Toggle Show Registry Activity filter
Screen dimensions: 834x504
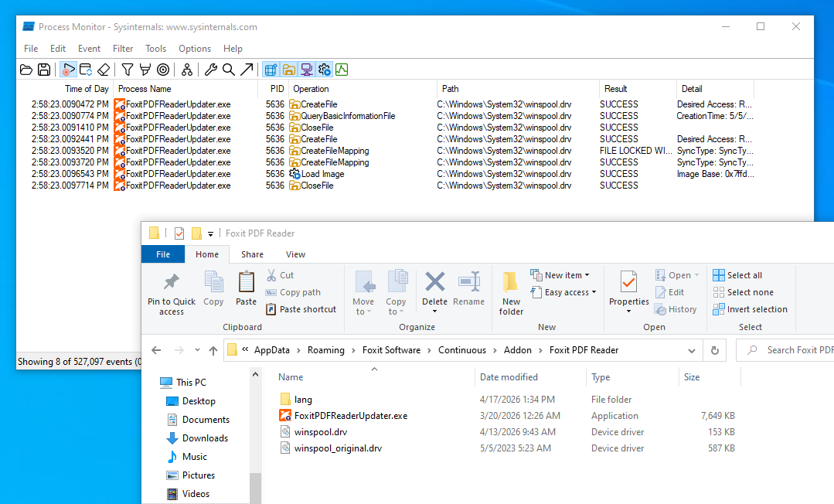pos(271,70)
